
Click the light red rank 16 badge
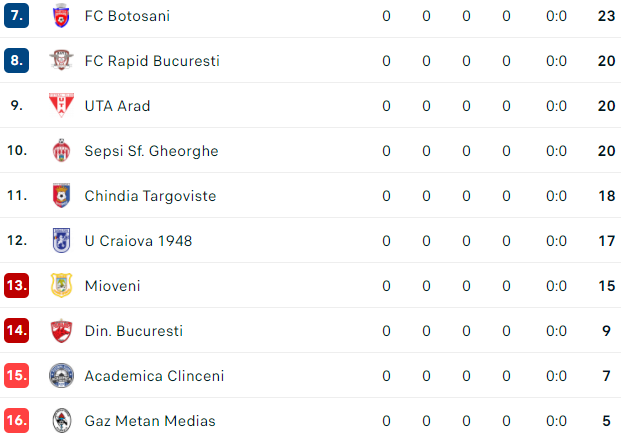pos(16,420)
